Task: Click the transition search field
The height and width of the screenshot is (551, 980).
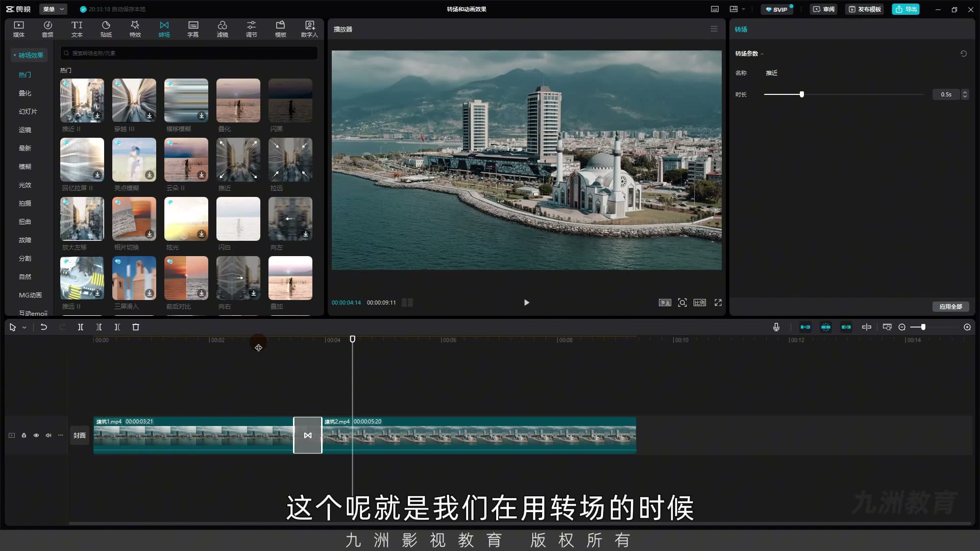Action: (189, 53)
